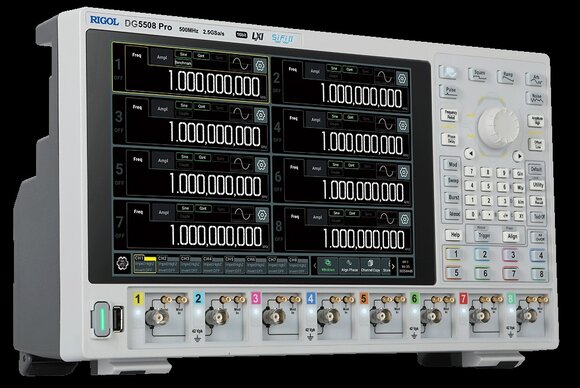The width and height of the screenshot is (580, 388).
Task: Open channel 1 settings gear icon
Action: click(260, 66)
